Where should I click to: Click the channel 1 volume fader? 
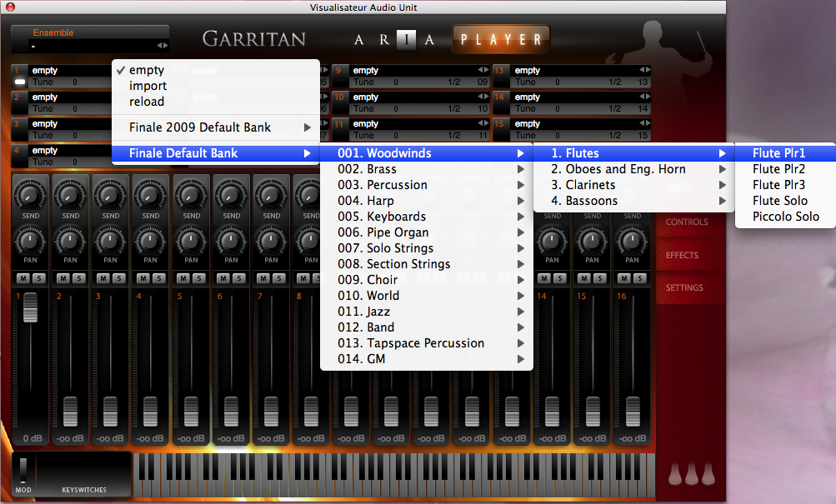[30, 307]
